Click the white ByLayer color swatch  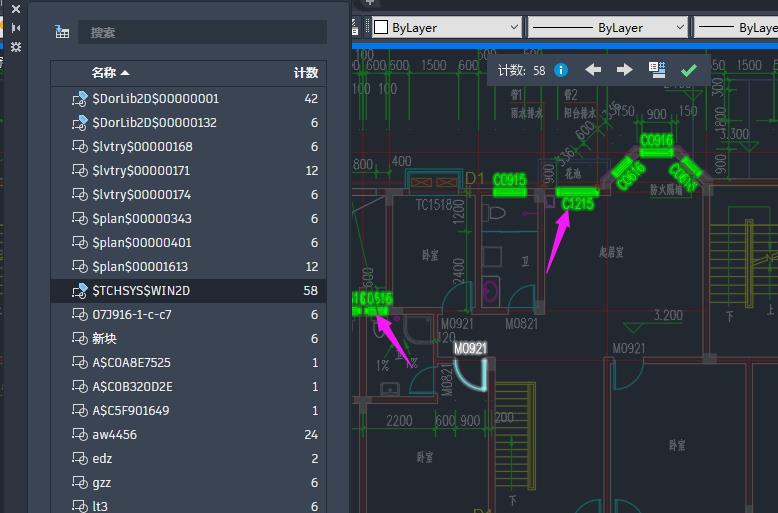(381, 27)
